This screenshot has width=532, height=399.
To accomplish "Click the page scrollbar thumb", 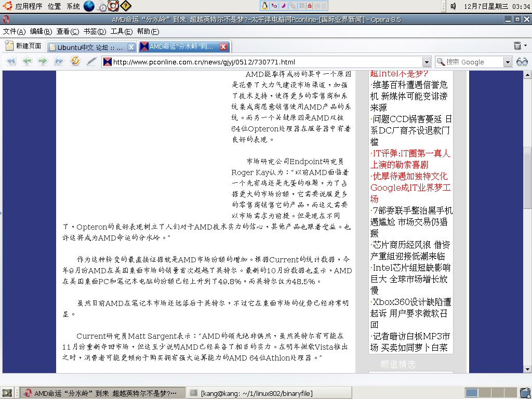I will (527, 179).
